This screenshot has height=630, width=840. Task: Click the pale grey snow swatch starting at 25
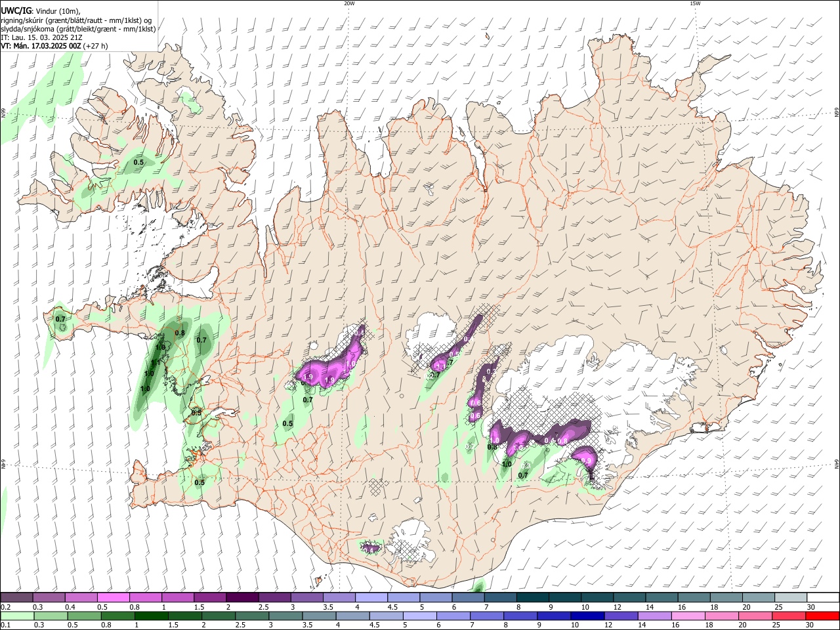pyautogui.click(x=791, y=598)
